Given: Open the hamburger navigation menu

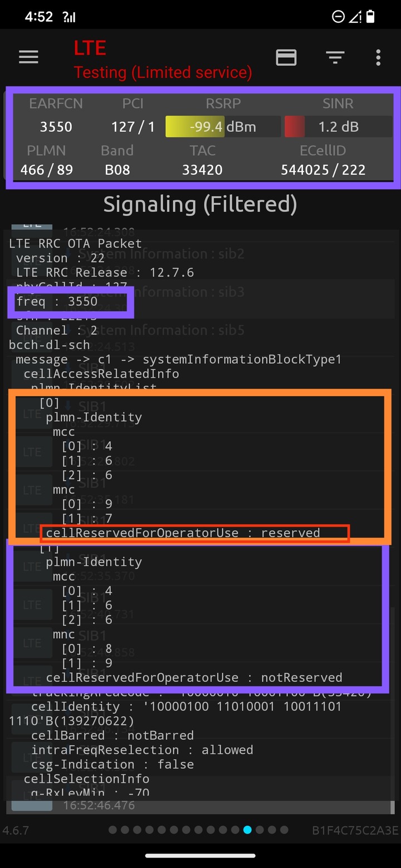Looking at the screenshot, I should point(28,57).
